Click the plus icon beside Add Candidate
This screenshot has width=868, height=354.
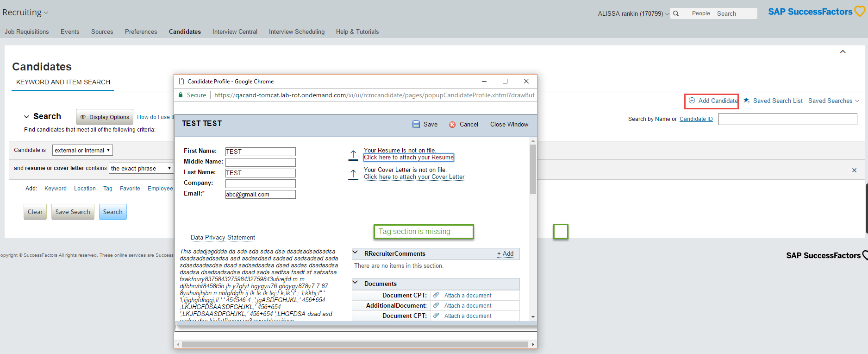point(692,101)
